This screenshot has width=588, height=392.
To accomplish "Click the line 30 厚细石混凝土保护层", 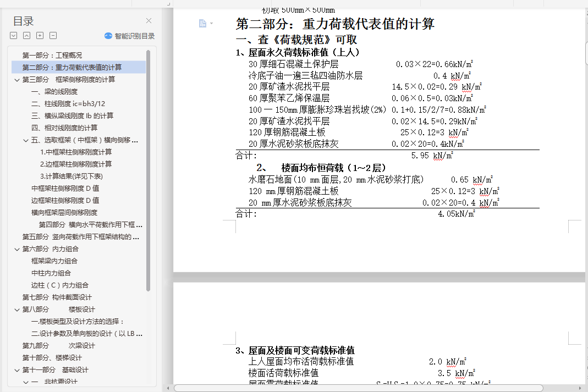I will coord(293,64).
